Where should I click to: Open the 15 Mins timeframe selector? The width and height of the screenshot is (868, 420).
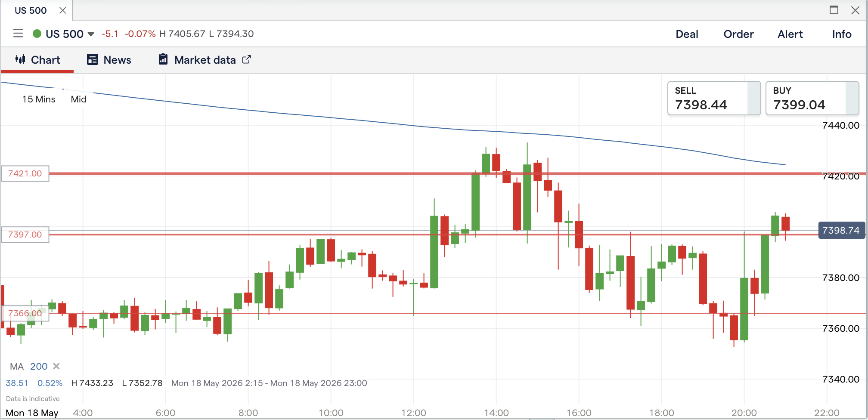(x=39, y=99)
